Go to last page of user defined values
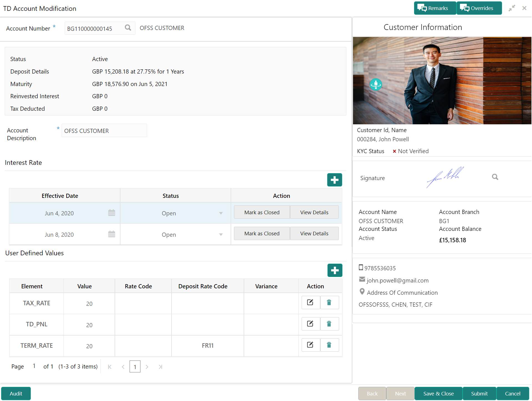This screenshot has height=401, width=532. coord(160,367)
